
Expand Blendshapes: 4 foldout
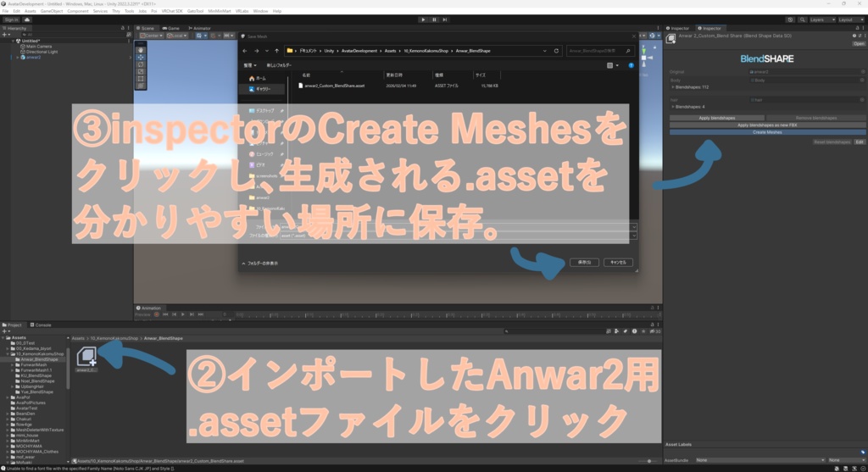tap(673, 107)
